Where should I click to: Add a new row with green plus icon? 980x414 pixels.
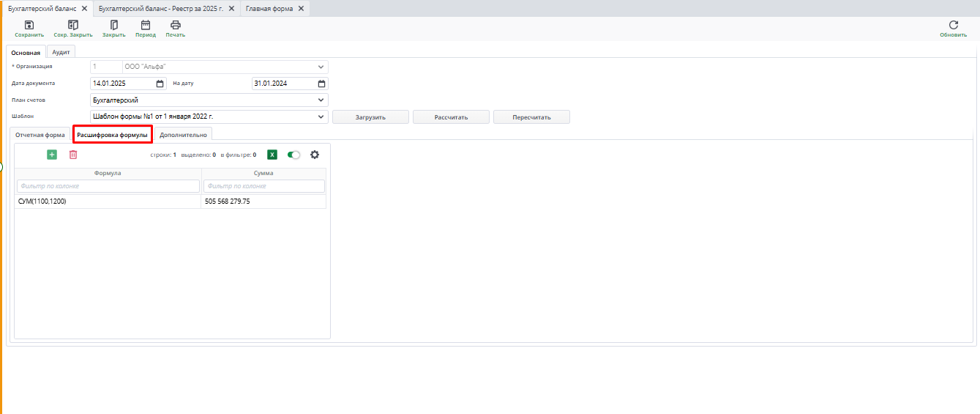tap(52, 155)
